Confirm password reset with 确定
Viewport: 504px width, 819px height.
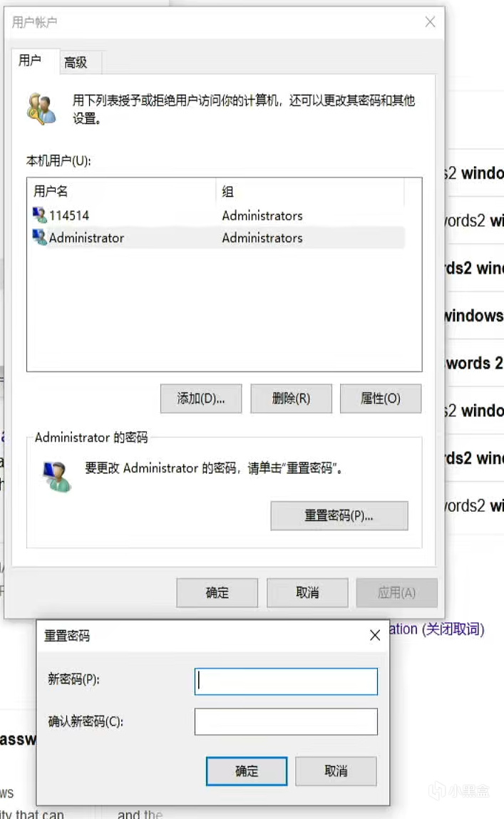tap(247, 771)
